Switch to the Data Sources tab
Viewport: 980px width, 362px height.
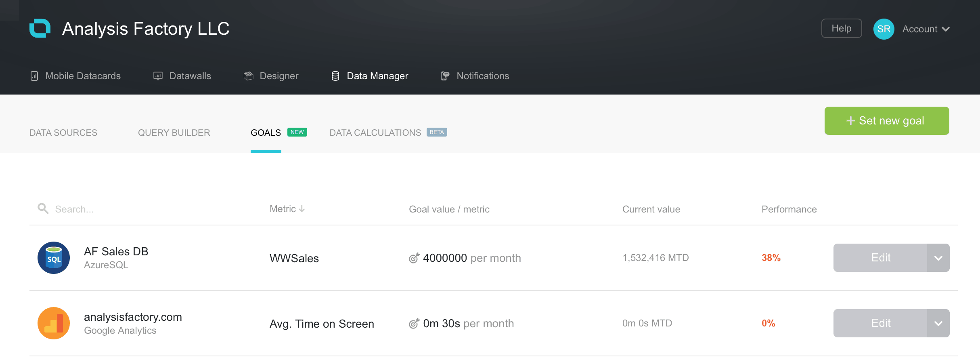coord(63,133)
